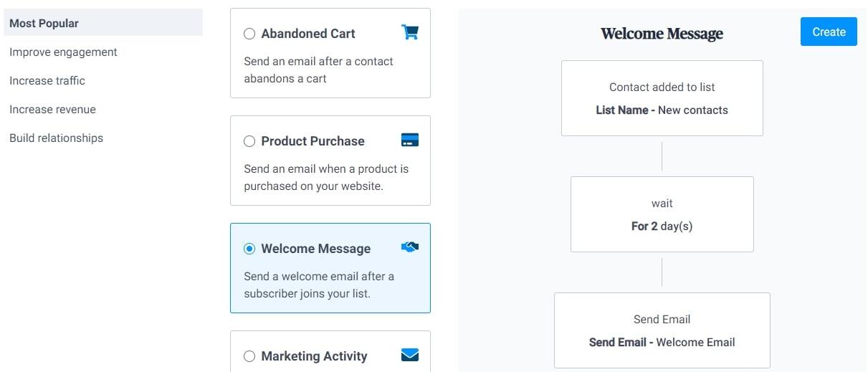
Task: Click the shopping cart icon on Abandoned Cart
Action: (410, 32)
